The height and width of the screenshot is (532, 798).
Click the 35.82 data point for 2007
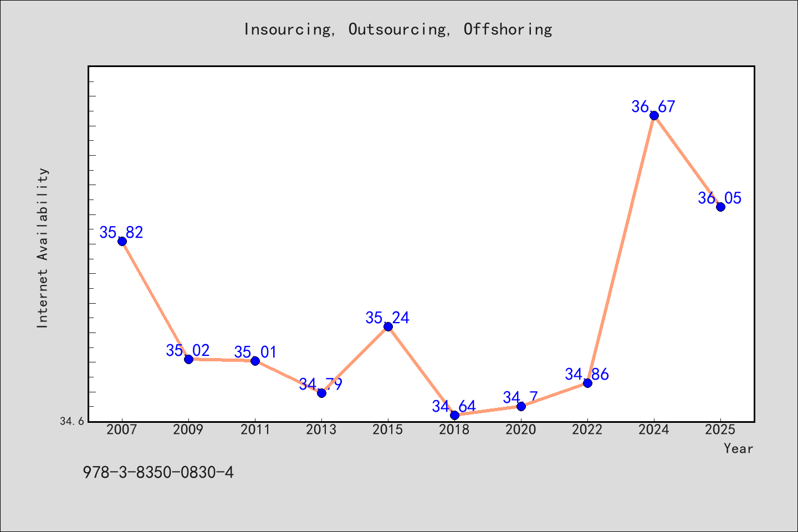point(122,241)
